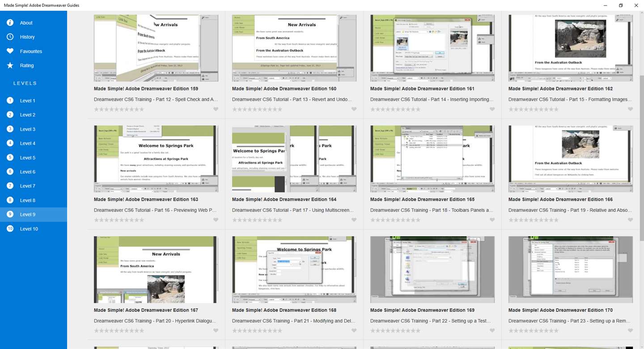The width and height of the screenshot is (644, 349).
Task: Open Level 7 in the sidebar
Action: [x=34, y=186]
